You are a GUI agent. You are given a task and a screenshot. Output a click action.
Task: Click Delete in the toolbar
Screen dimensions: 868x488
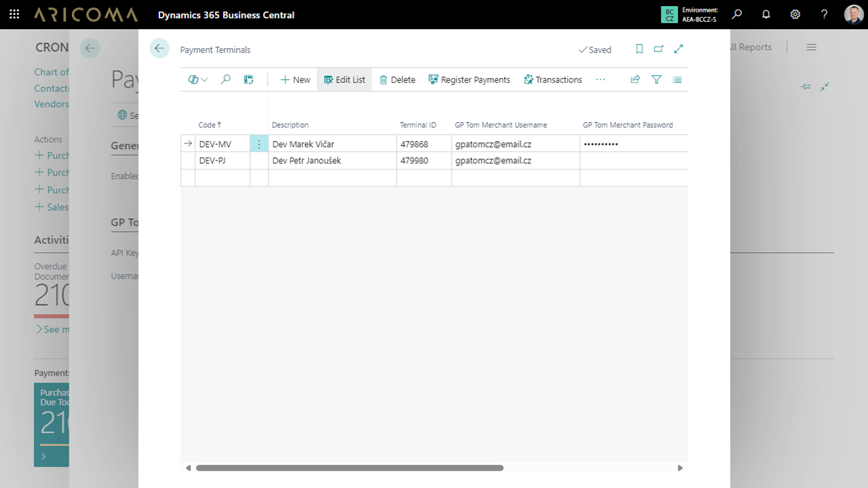(397, 79)
